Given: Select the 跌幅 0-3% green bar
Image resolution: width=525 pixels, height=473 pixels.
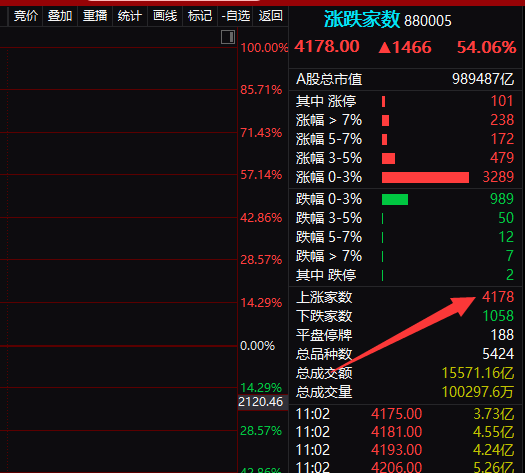Looking at the screenshot, I should tap(395, 200).
